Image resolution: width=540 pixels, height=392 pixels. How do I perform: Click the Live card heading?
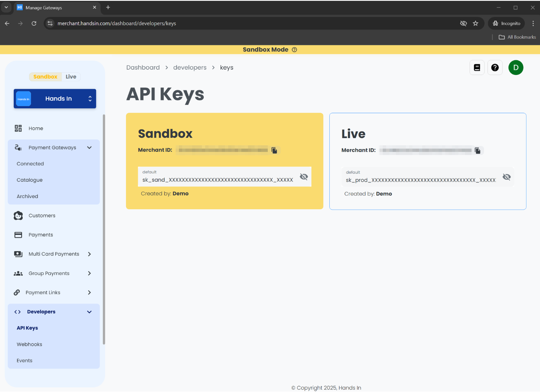(x=353, y=134)
